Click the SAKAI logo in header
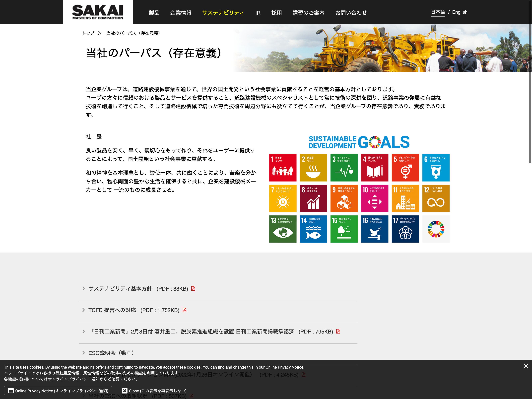This screenshot has height=399, width=532. click(98, 12)
